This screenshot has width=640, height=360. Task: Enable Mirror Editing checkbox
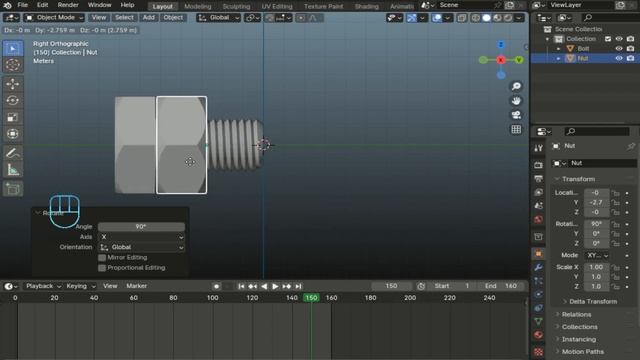click(102, 258)
